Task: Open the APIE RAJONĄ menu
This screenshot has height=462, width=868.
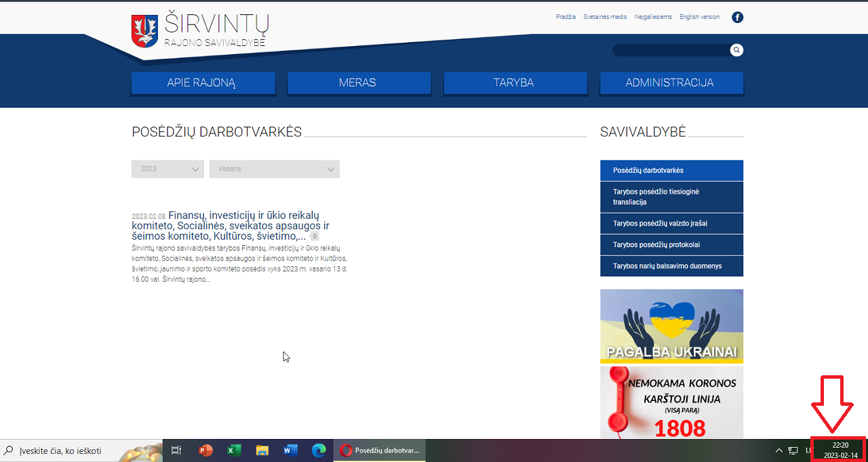Action: click(203, 83)
